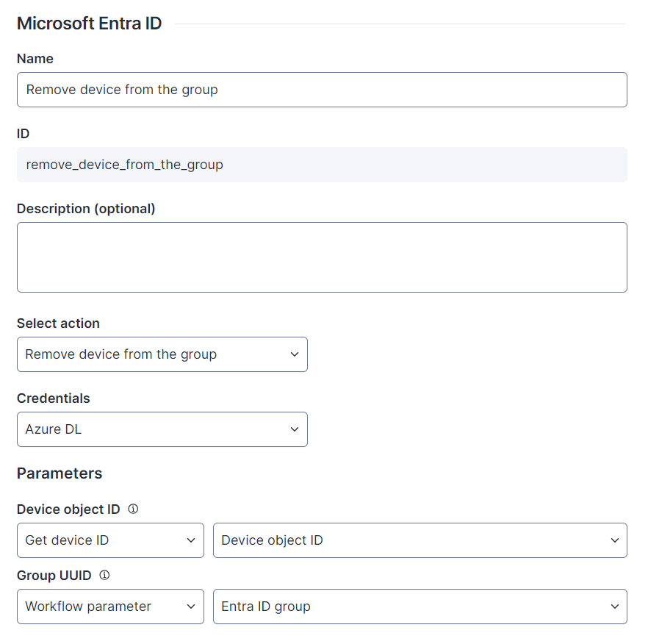Open the Select action dropdown
The width and height of the screenshot is (648, 644).
point(162,354)
